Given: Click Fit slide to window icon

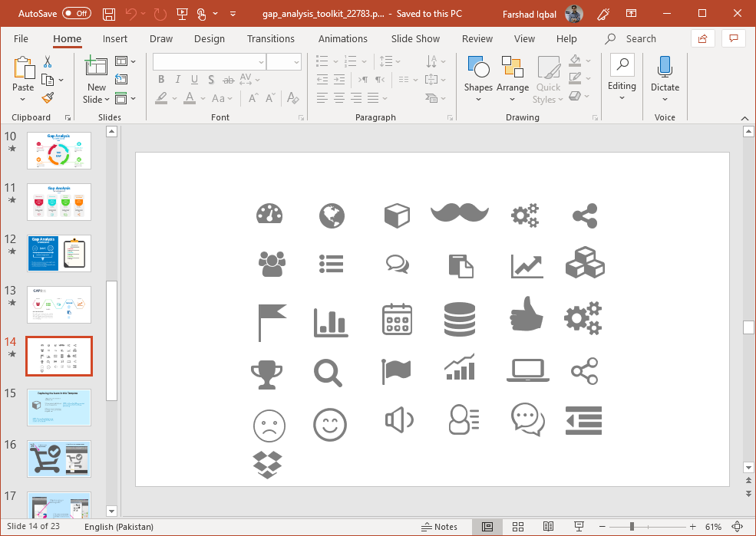Looking at the screenshot, I should click(738, 527).
